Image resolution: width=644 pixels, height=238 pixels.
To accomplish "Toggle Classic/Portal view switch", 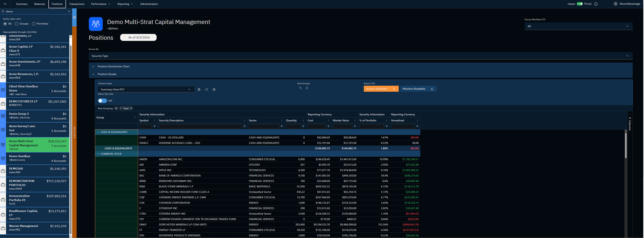I will [x=580, y=4].
